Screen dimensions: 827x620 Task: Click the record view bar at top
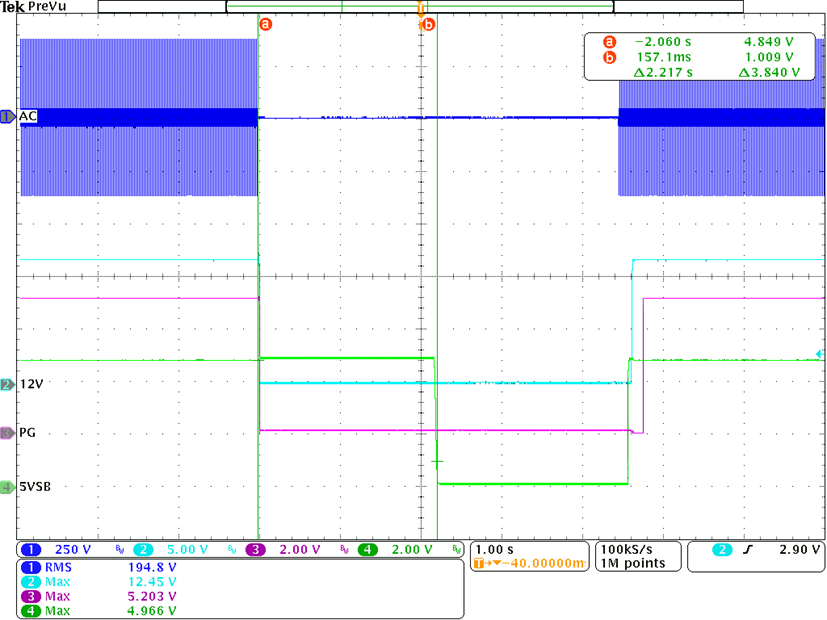(x=420, y=6)
